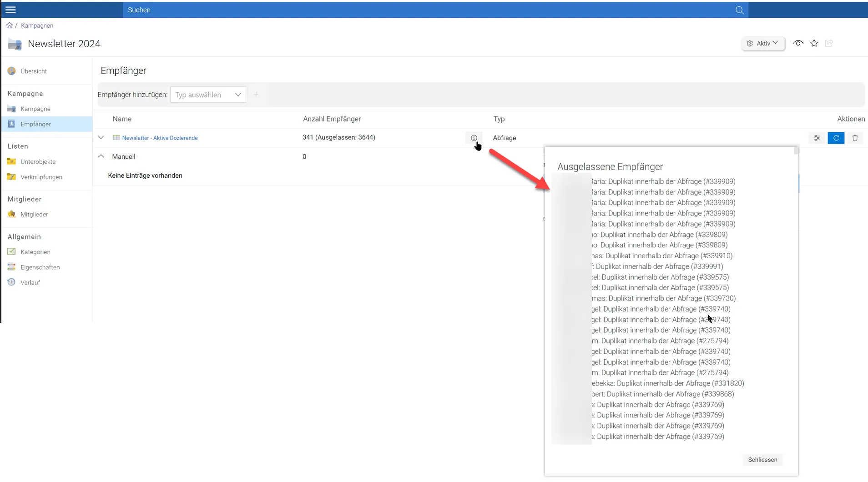868x482 pixels.
Task: Click the Kategorien checkmark icon
Action: tap(11, 251)
